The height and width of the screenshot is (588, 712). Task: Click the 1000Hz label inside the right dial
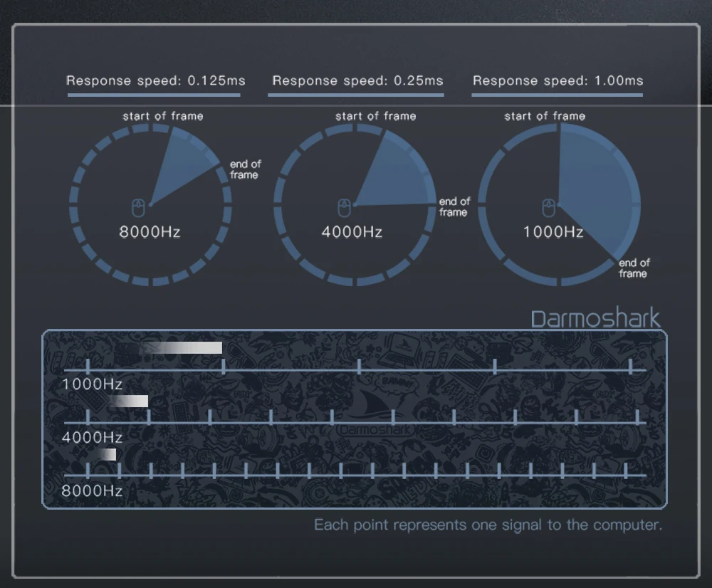553,232
